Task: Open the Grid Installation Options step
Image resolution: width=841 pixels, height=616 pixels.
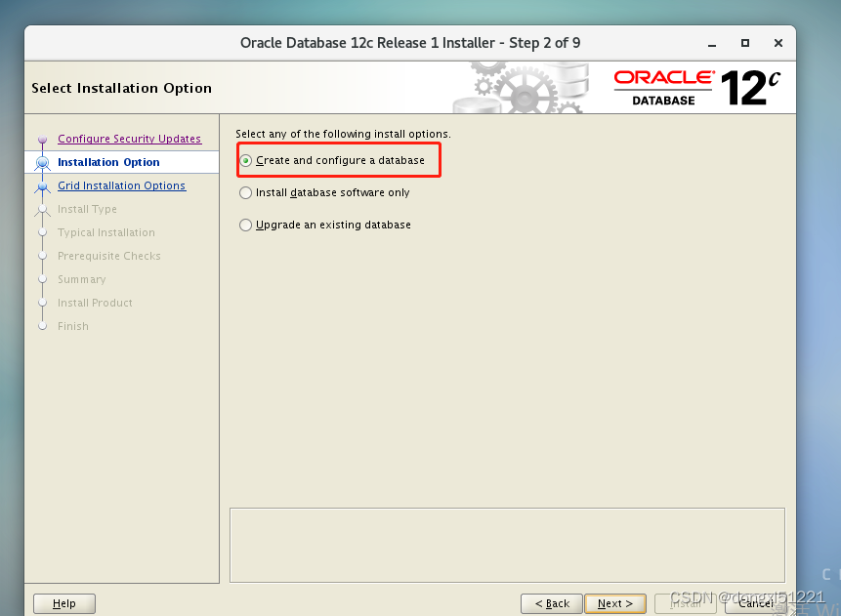Action: (121, 185)
